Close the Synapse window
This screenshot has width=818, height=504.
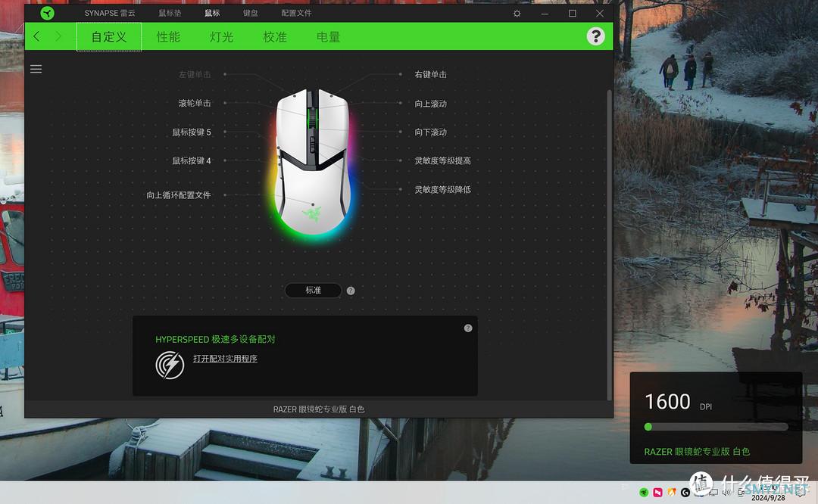600,14
